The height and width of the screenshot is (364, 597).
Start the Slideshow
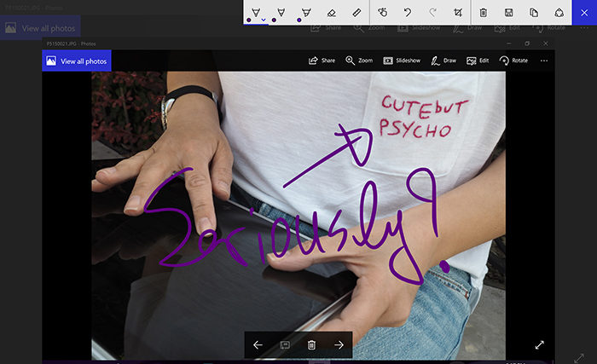tap(402, 61)
